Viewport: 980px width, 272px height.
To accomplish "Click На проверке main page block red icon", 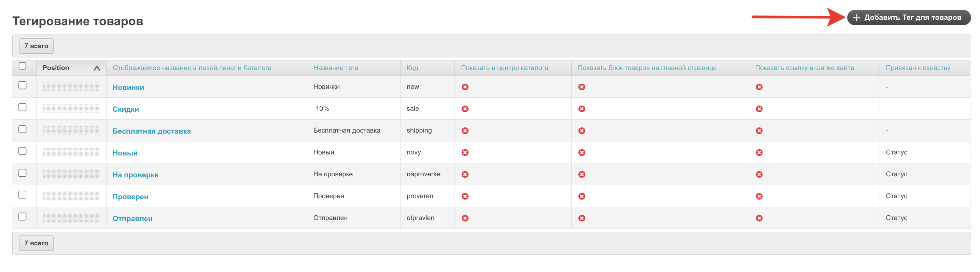I will pyautogui.click(x=581, y=175).
